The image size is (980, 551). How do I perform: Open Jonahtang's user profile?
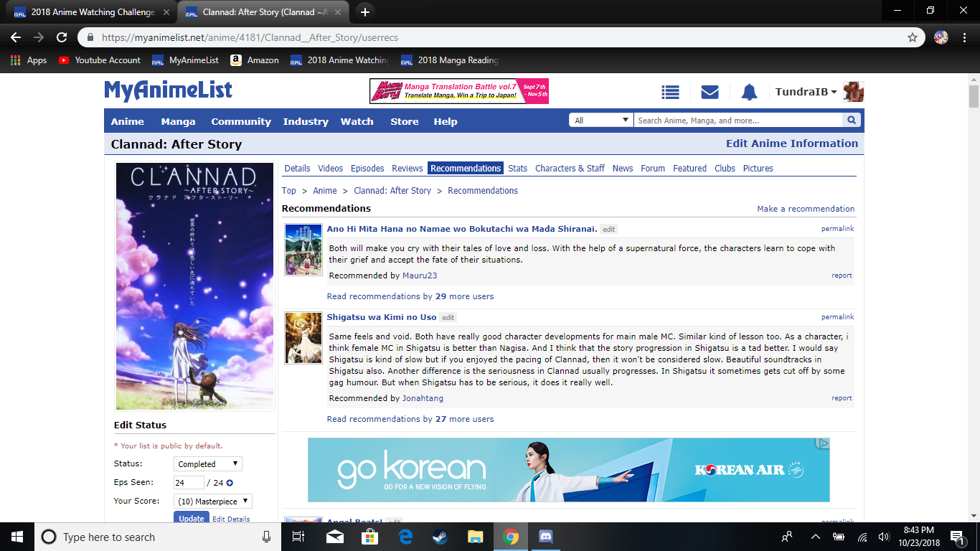pyautogui.click(x=423, y=398)
